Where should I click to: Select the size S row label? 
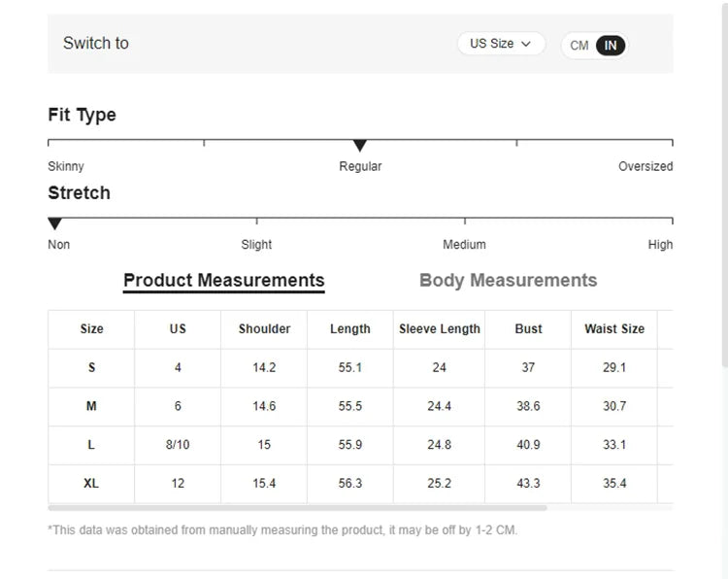[x=91, y=368]
